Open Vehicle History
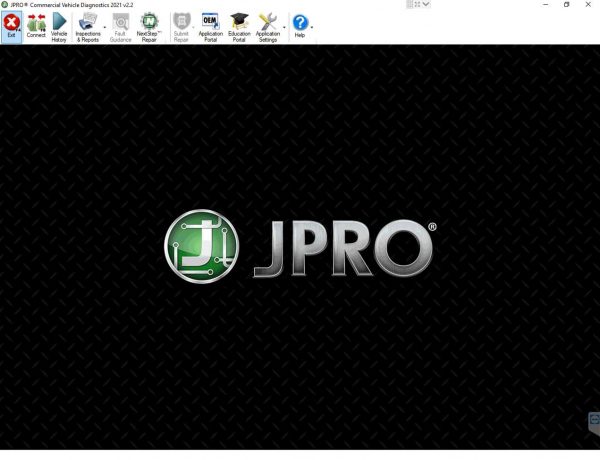This screenshot has width=600, height=460. pyautogui.click(x=59, y=26)
